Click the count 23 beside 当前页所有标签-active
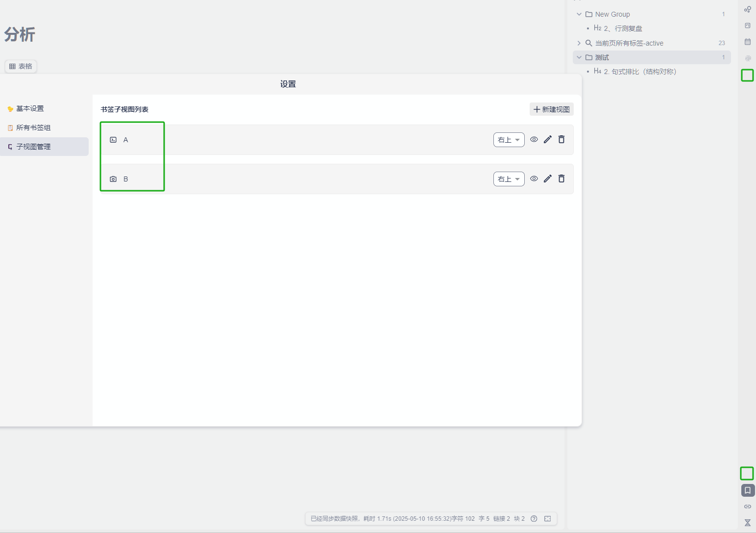The height and width of the screenshot is (533, 756). click(x=722, y=43)
